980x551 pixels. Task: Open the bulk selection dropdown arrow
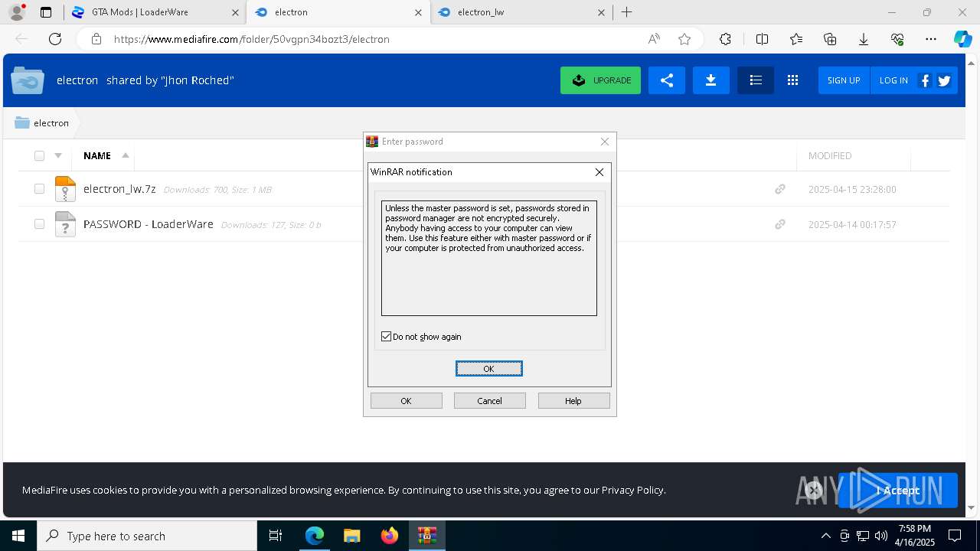[58, 155]
